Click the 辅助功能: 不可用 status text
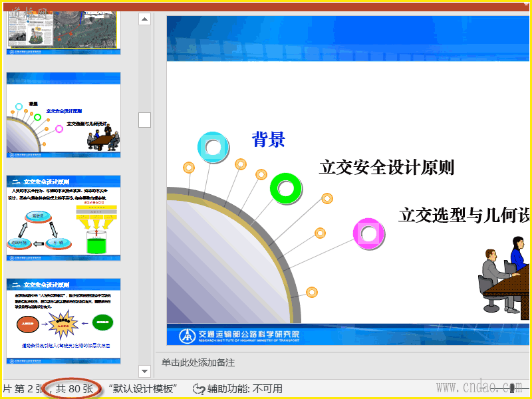532x399 pixels. 245,389
